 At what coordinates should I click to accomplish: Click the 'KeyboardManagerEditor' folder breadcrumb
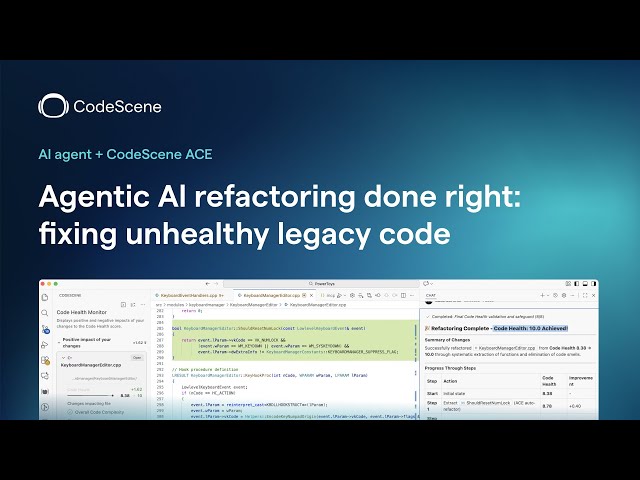point(253,305)
